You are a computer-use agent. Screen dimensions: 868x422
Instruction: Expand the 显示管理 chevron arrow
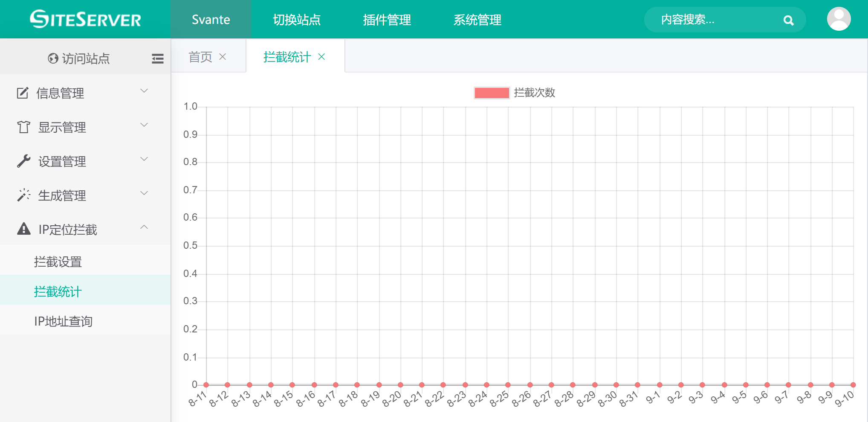144,125
